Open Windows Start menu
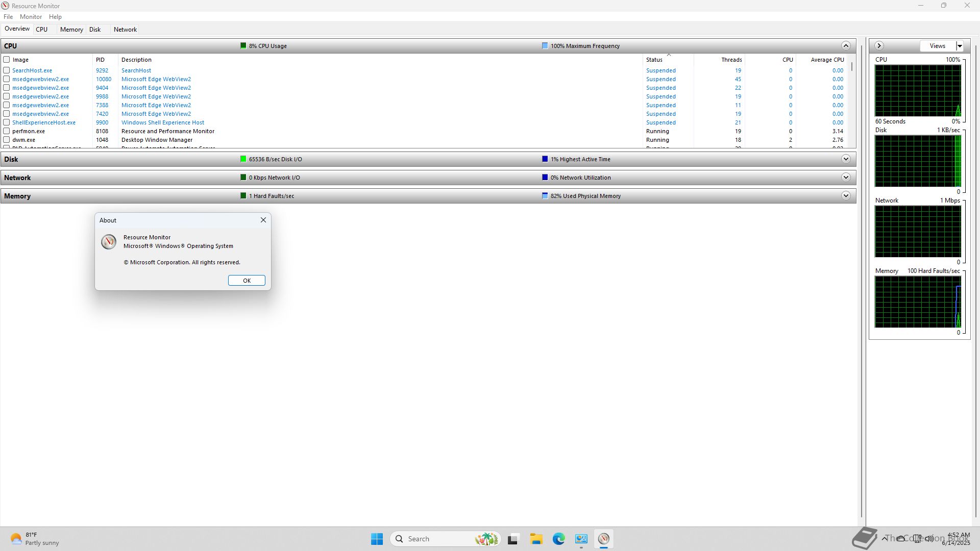 click(377, 539)
